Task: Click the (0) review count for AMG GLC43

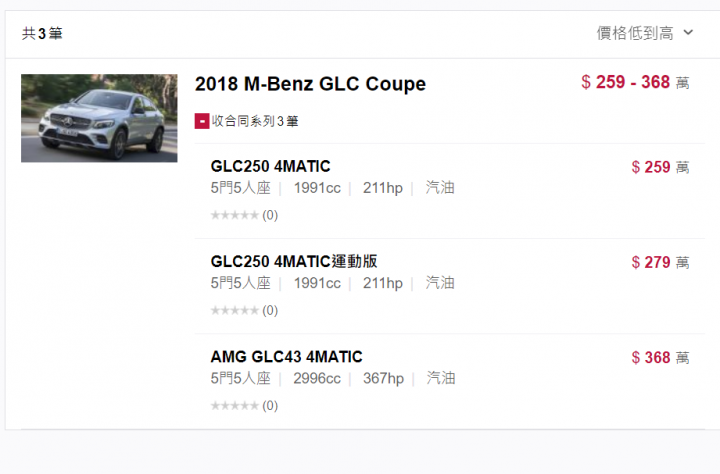Action: 270,406
